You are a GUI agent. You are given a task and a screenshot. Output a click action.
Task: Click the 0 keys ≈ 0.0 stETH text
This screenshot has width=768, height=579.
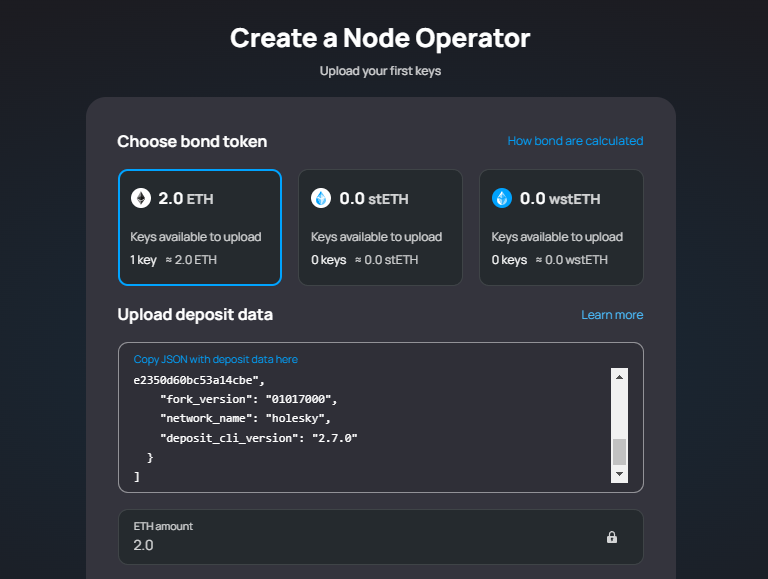tap(364, 260)
